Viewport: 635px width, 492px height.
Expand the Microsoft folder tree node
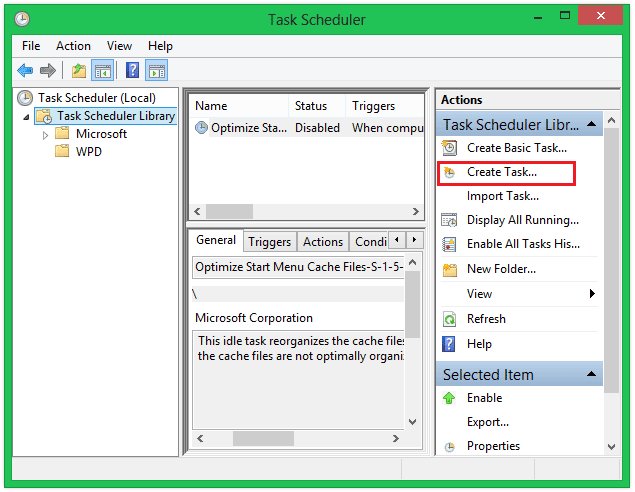tap(45, 135)
